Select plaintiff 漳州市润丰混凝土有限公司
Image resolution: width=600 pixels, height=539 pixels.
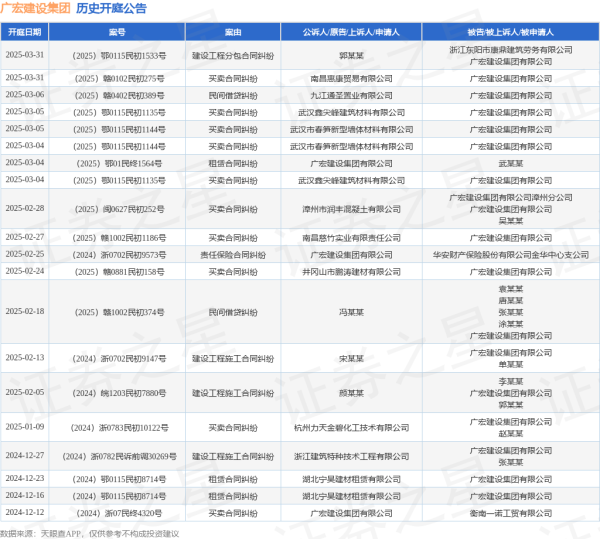click(x=351, y=209)
